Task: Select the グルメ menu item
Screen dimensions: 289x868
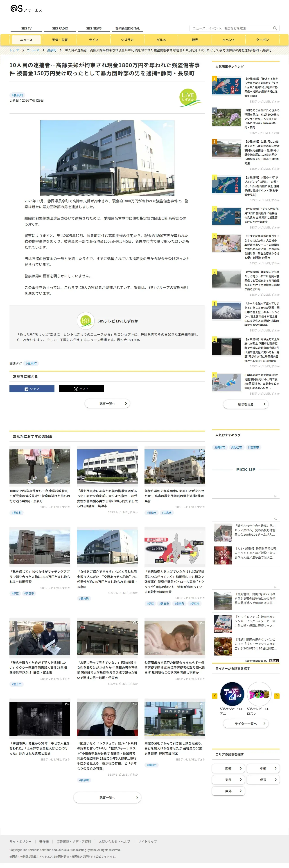Action: click(161, 40)
